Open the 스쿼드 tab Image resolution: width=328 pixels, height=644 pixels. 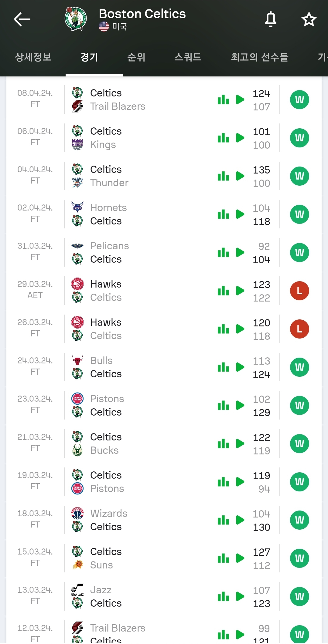(188, 57)
